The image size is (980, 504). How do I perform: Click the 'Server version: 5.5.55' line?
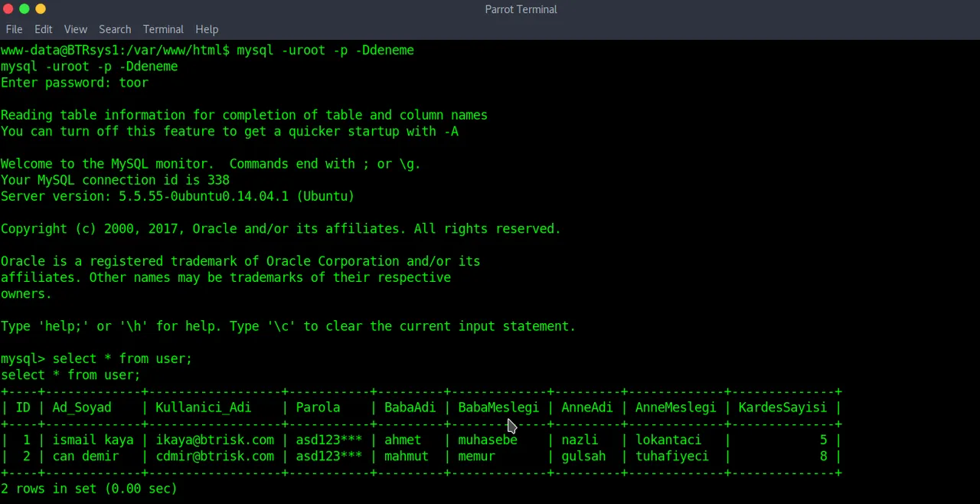[x=178, y=196]
